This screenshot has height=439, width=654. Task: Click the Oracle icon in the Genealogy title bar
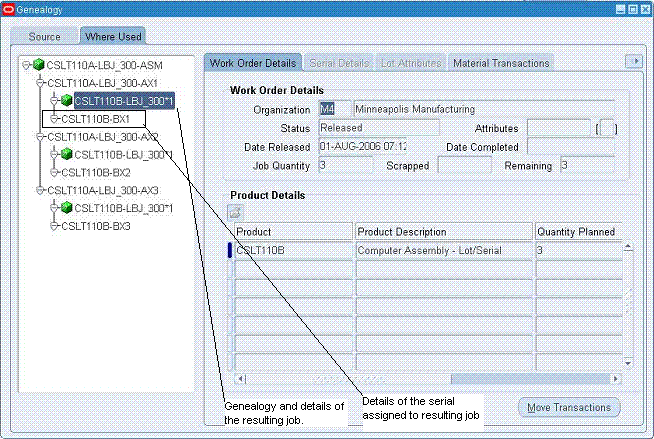8,9
